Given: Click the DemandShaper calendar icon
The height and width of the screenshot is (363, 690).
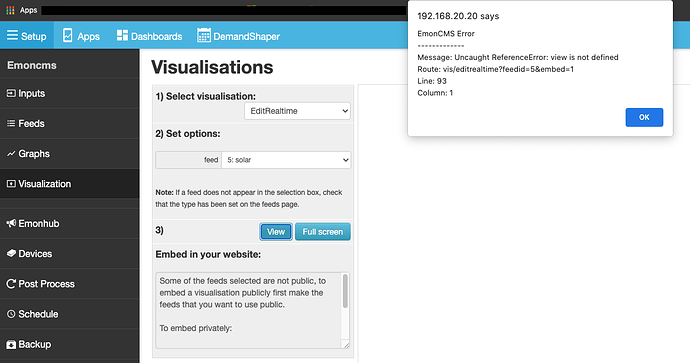Looking at the screenshot, I should [x=204, y=35].
